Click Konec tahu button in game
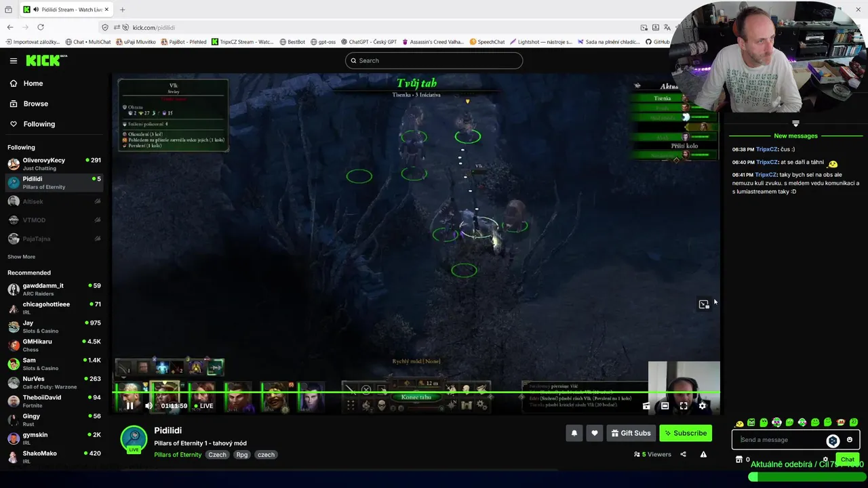The image size is (868, 488). 416,397
